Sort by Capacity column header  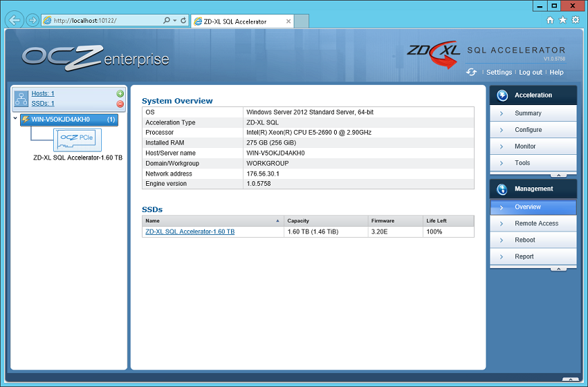point(326,220)
